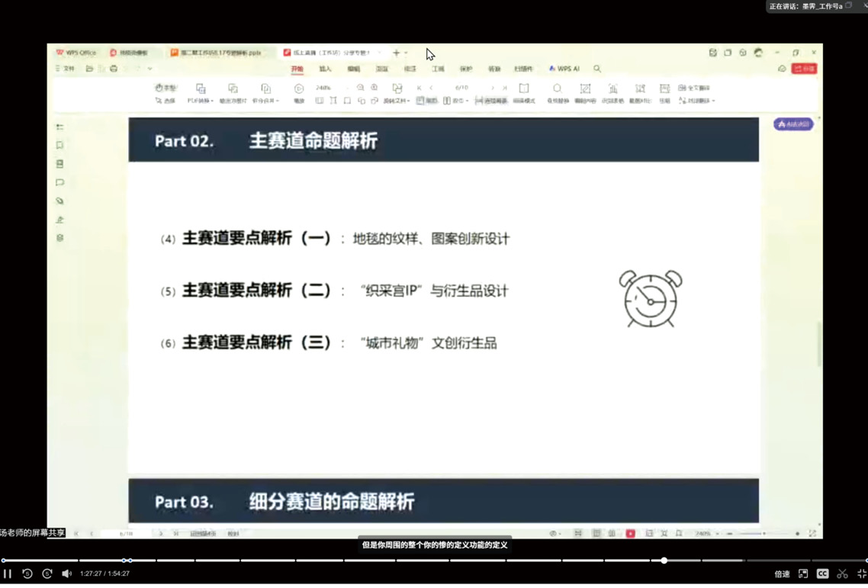Open the comments panel in left sidebar
This screenshot has width=868, height=588.
(59, 182)
